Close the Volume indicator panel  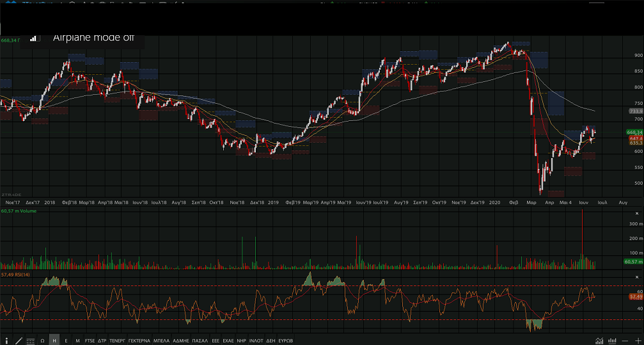636,213
